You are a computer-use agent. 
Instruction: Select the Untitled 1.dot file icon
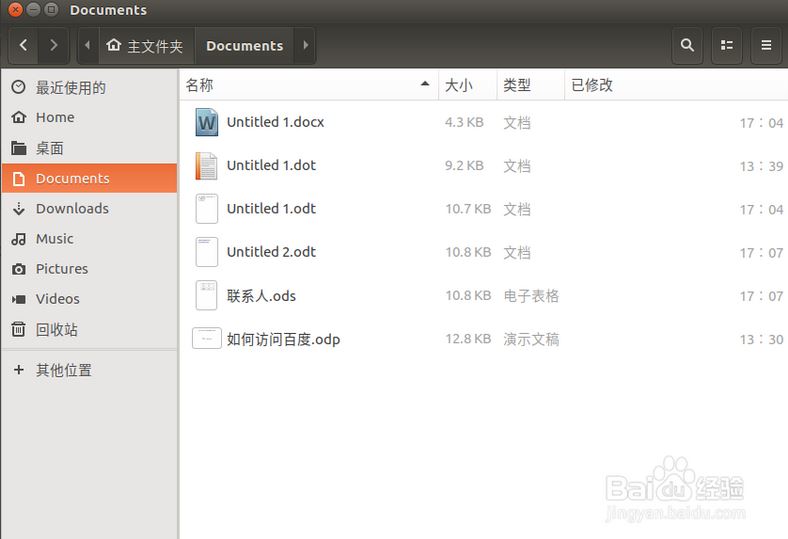tap(206, 165)
